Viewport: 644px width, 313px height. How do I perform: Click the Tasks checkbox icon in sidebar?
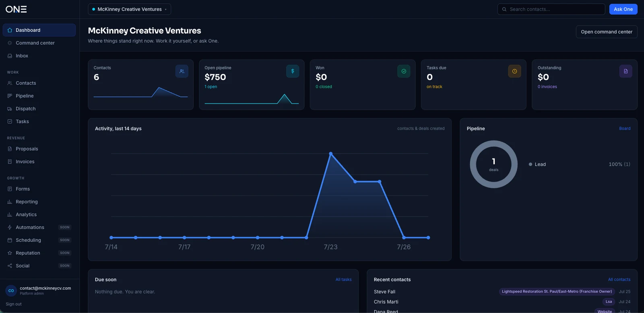10,122
